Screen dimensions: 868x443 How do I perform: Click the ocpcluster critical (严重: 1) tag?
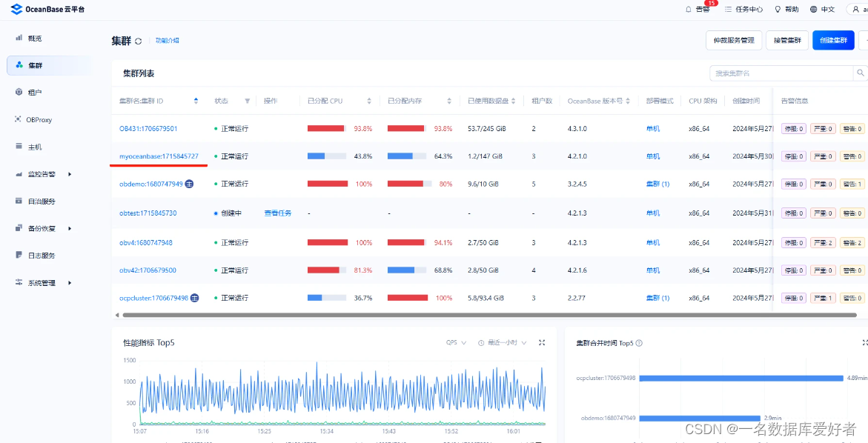824,298
